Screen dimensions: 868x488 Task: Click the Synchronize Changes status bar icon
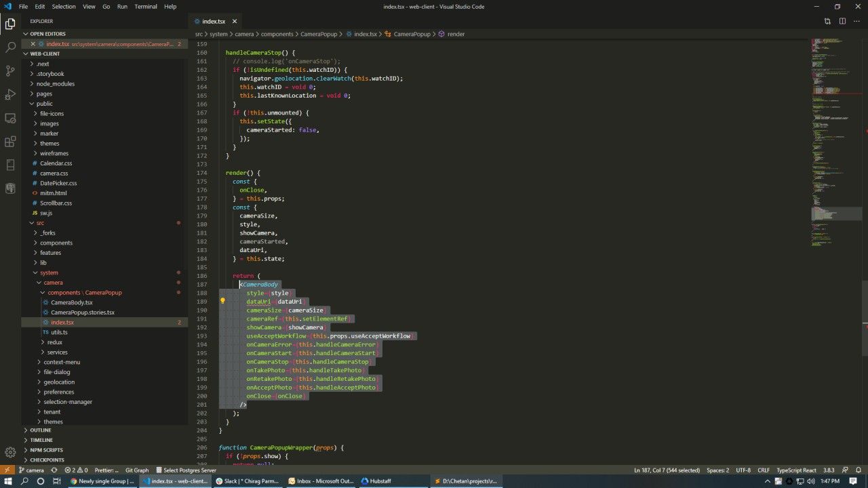(x=54, y=470)
